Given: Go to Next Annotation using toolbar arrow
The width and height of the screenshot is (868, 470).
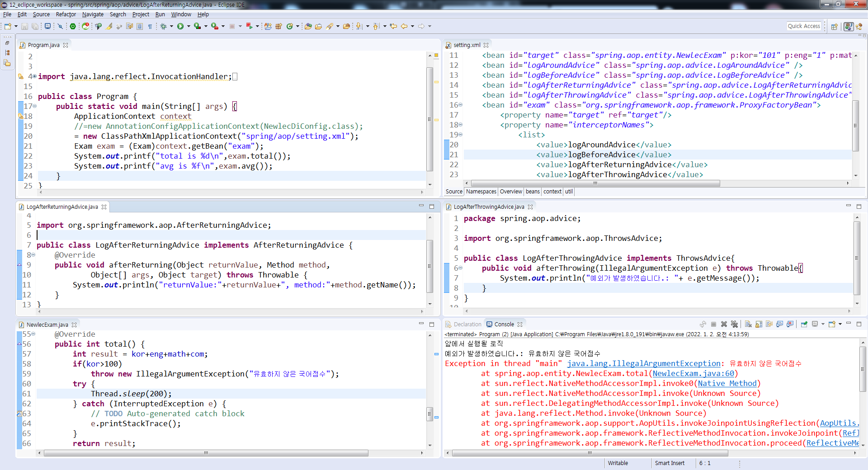Looking at the screenshot, I should [359, 26].
